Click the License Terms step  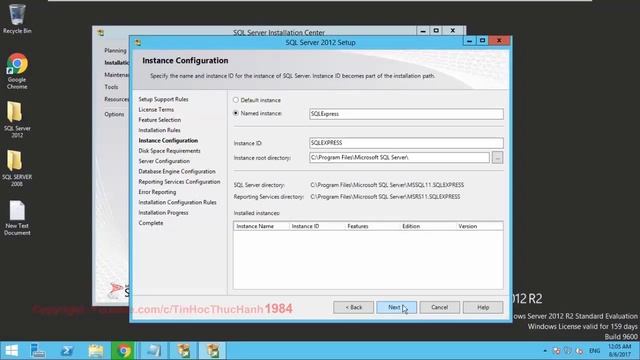pos(156,109)
